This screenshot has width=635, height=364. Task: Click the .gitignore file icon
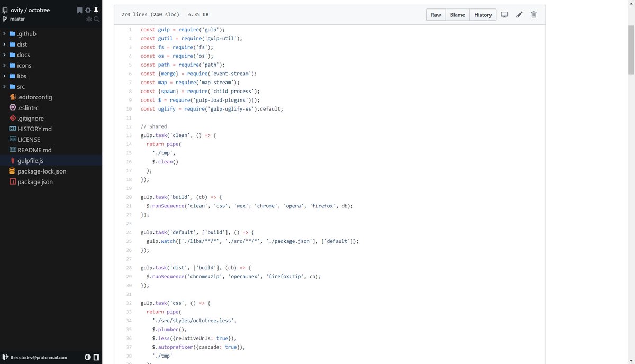point(13,119)
